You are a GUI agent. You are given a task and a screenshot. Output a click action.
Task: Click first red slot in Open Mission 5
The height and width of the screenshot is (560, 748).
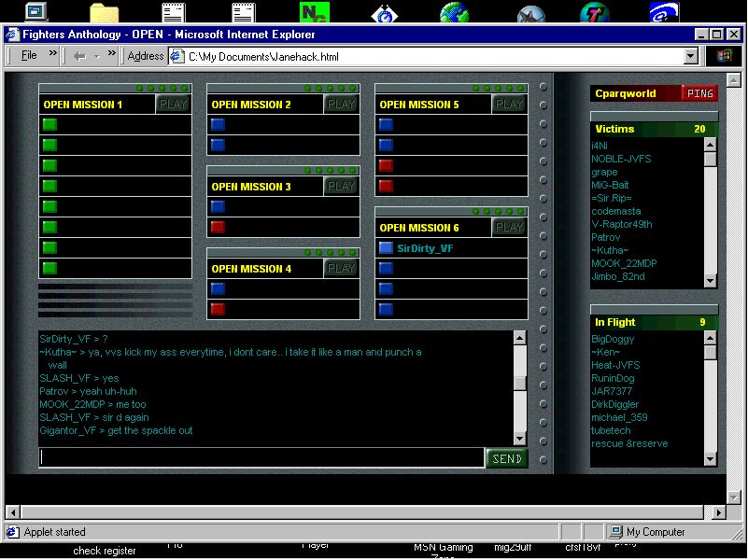coord(386,166)
